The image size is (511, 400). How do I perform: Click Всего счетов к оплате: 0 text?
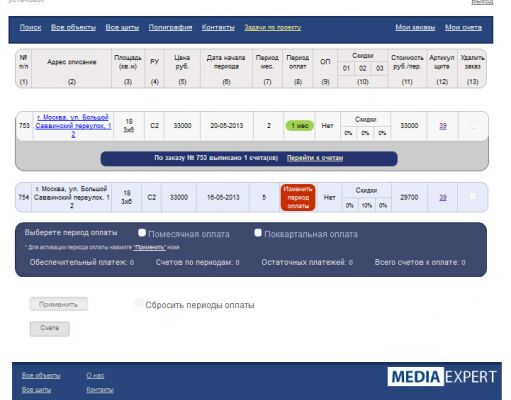pos(420,262)
